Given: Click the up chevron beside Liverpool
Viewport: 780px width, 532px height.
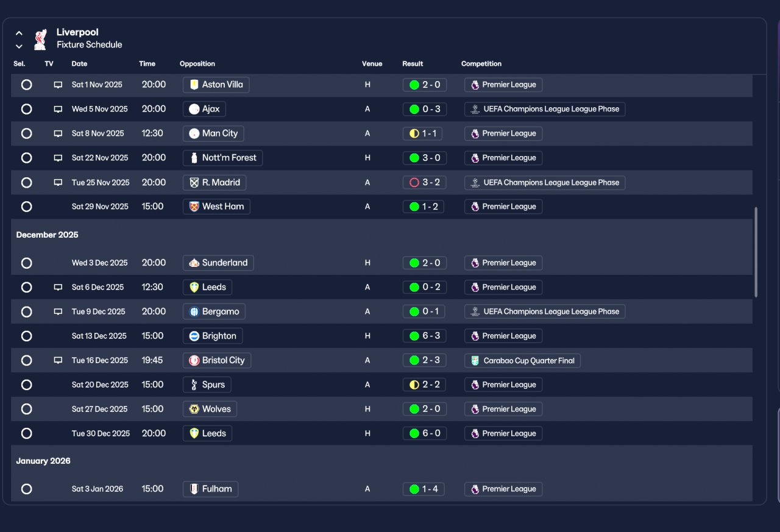Looking at the screenshot, I should click(x=19, y=34).
